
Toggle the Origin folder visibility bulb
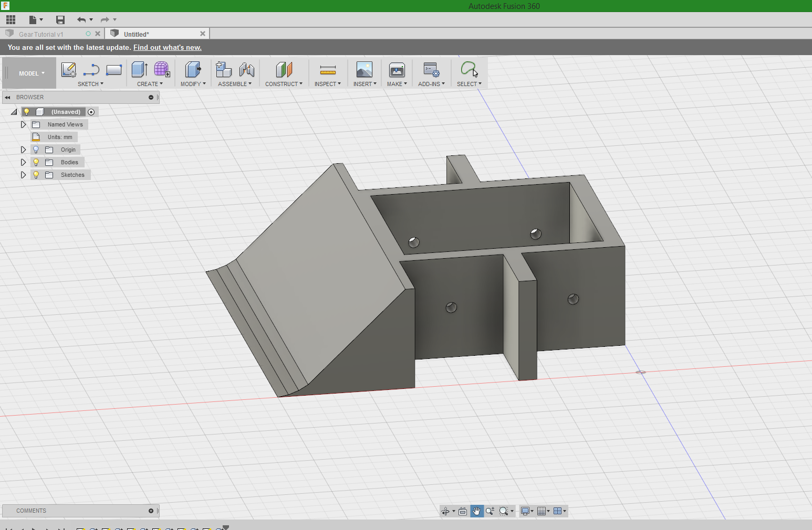[36, 150]
